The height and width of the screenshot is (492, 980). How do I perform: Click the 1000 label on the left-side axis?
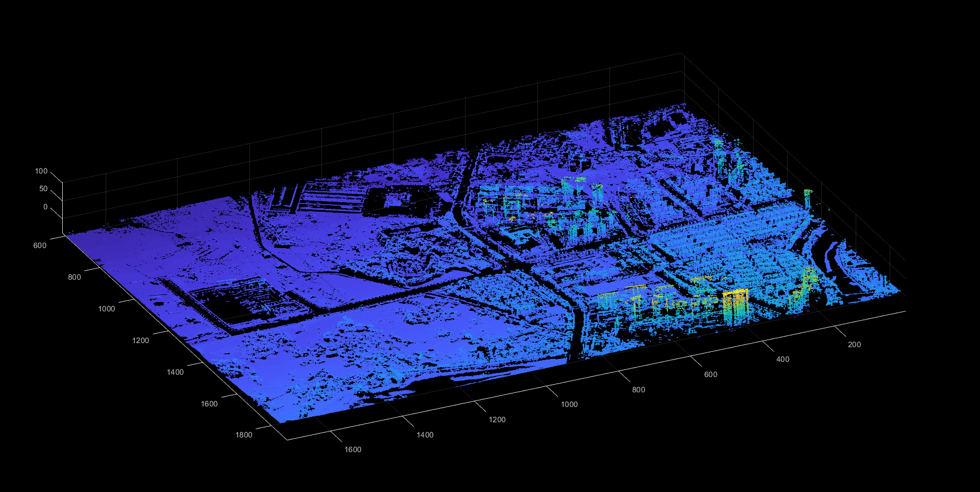coord(106,309)
